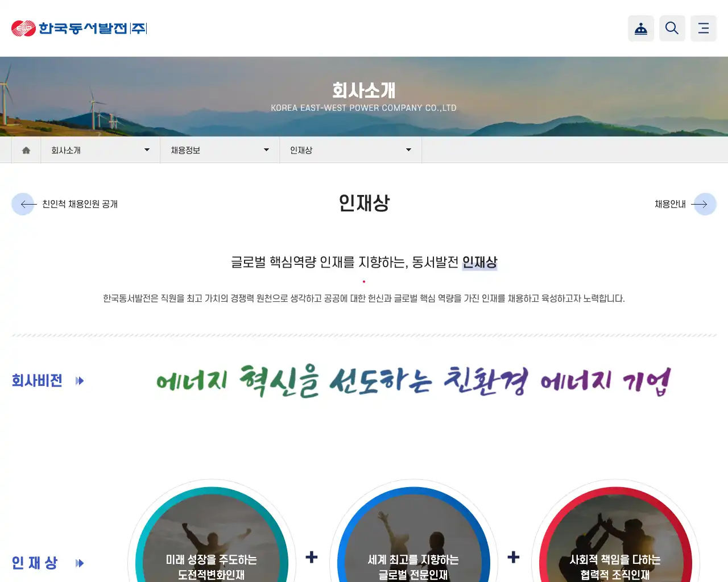The image size is (728, 582).
Task: Select the 채용정보 navigation item
Action: pyautogui.click(x=184, y=149)
